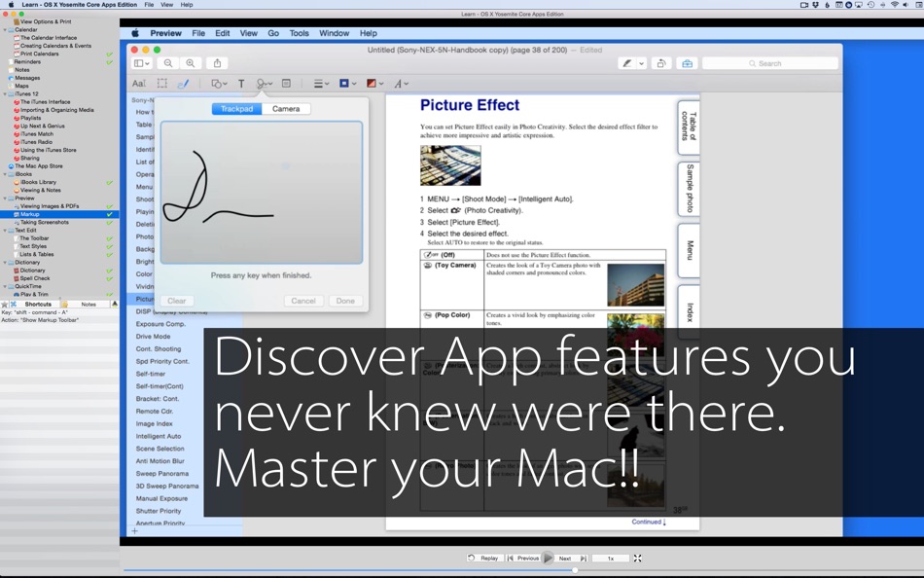Screen dimensions: 924x578
Task: Open the highlight color dropdown arrow
Action: pyautogui.click(x=642, y=63)
